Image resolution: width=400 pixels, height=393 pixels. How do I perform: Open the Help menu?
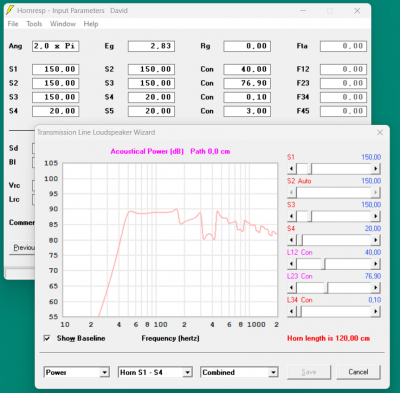91,24
